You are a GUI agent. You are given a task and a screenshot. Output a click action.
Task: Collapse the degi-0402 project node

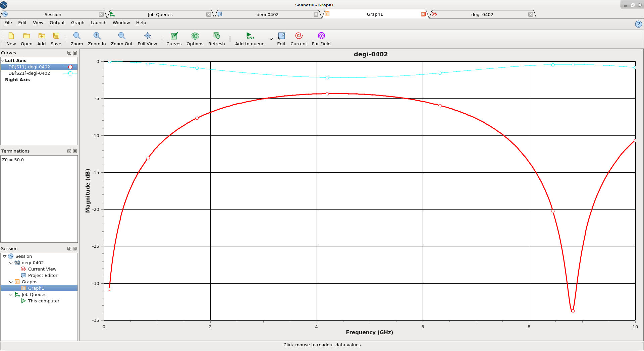coord(11,263)
